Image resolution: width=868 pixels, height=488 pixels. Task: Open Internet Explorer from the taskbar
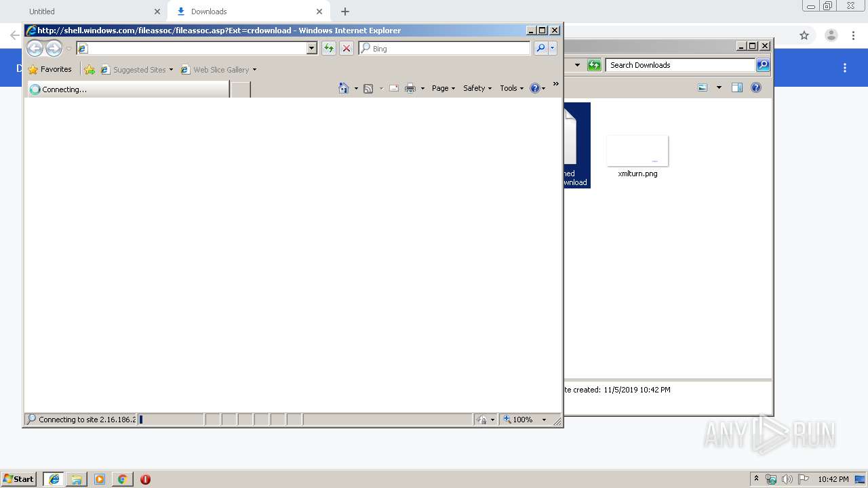(x=54, y=479)
